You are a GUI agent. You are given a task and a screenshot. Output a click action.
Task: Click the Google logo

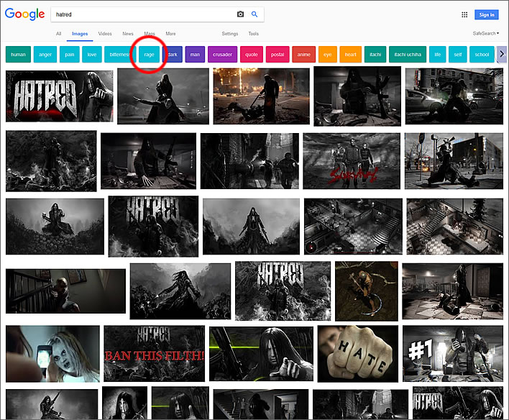[x=24, y=14]
